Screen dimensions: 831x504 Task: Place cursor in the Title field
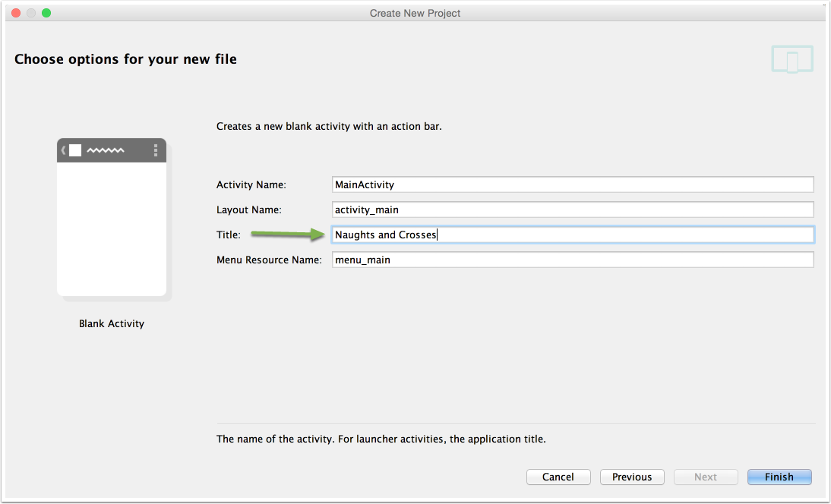(573, 235)
